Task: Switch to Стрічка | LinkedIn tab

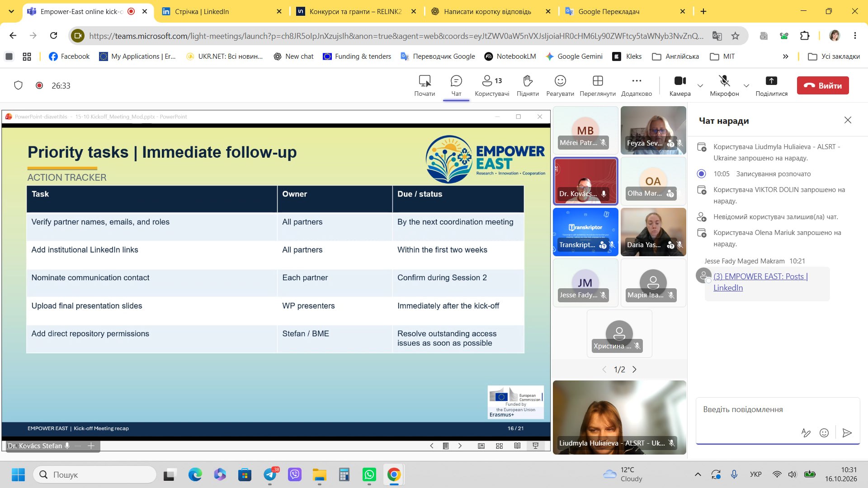Action: pyautogui.click(x=222, y=11)
